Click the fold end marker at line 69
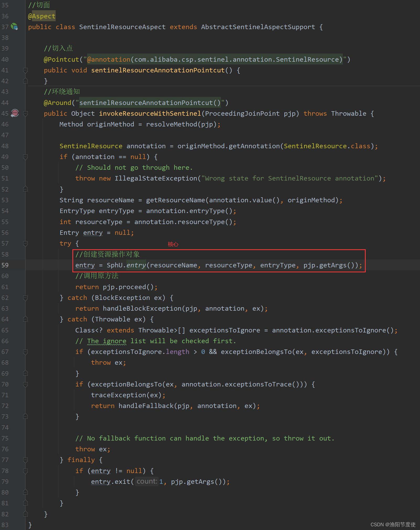420x530 pixels. pyautogui.click(x=25, y=373)
